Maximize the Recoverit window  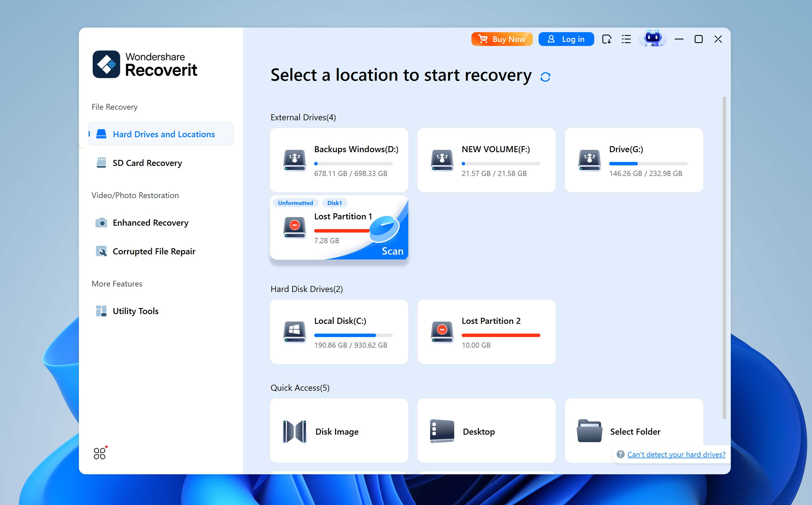[698, 39]
